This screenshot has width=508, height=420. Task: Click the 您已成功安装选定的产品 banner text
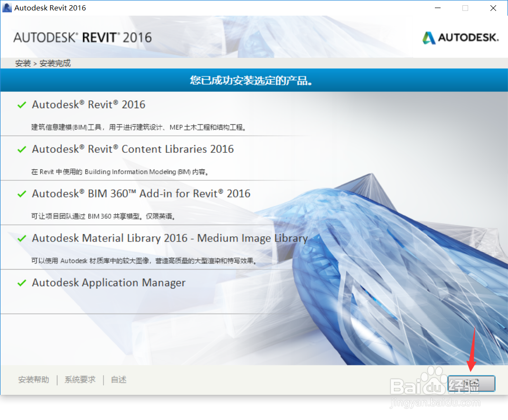coord(251,80)
